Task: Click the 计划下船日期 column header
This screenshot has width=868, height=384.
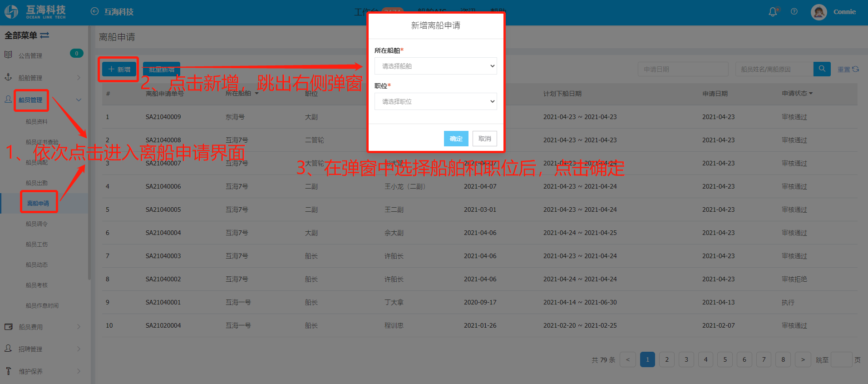Action: (562, 94)
